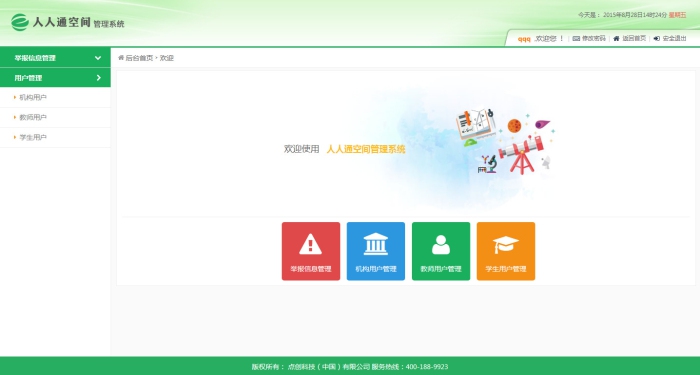Click 后台首页 in the breadcrumb
Viewport: 700px width, 375px height.
(139, 58)
